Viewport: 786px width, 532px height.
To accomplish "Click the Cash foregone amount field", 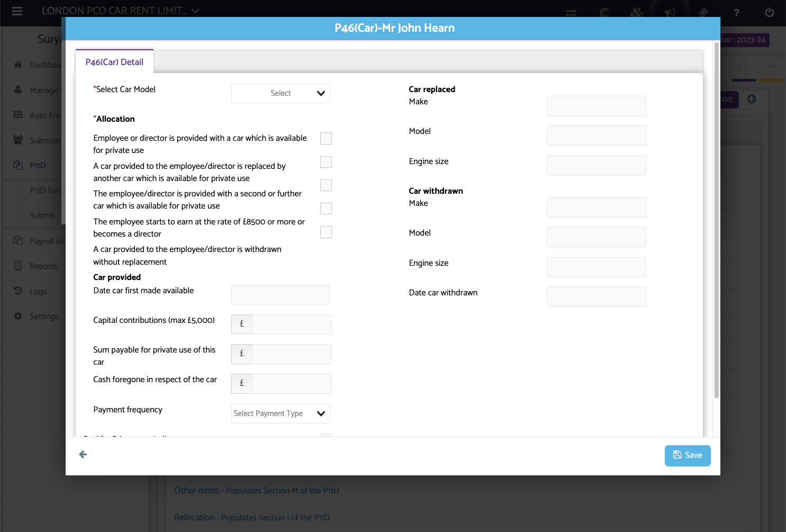I will pos(292,384).
